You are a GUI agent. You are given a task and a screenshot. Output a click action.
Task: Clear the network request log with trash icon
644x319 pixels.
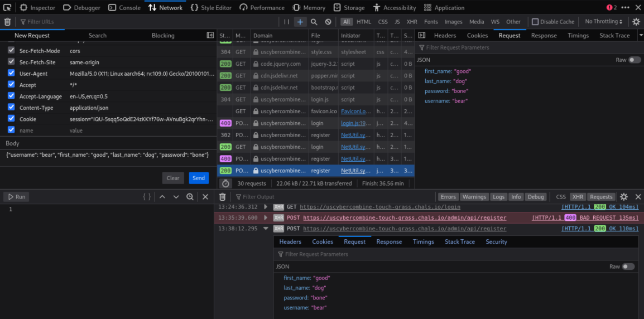(7, 22)
